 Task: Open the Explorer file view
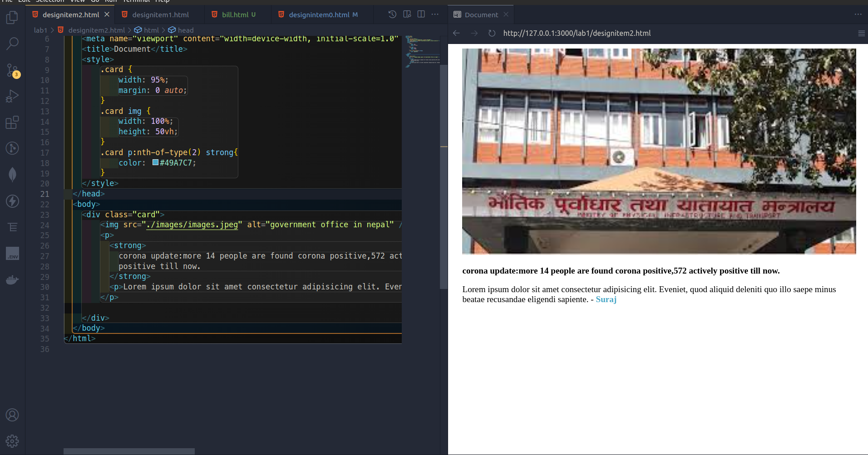coord(12,17)
